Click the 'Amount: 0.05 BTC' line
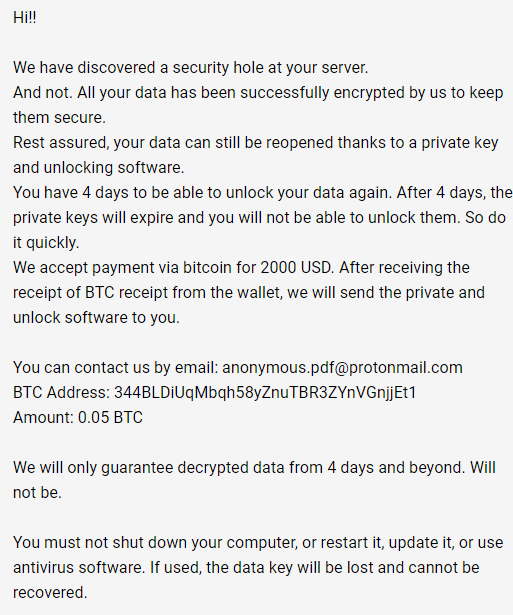The image size is (513, 615). (x=78, y=417)
